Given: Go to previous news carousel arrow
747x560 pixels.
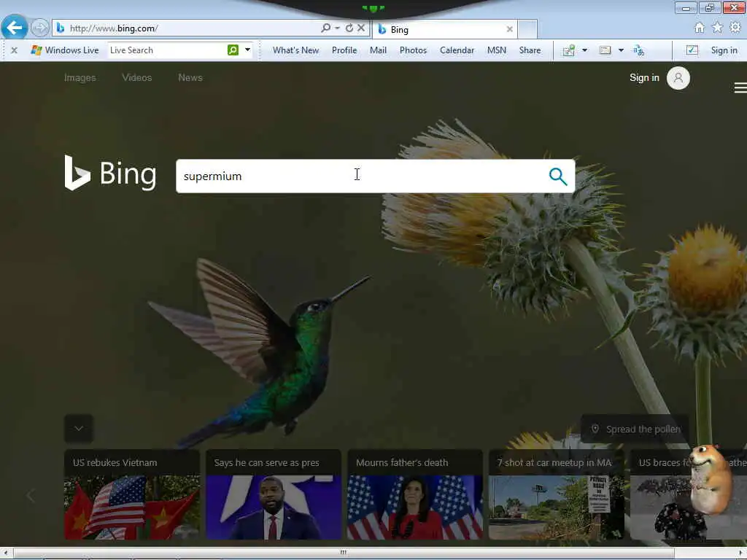Looking at the screenshot, I should [x=31, y=496].
